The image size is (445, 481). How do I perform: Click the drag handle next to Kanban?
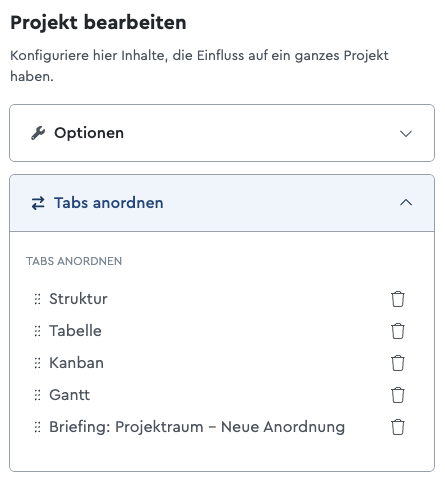pyautogui.click(x=37, y=363)
